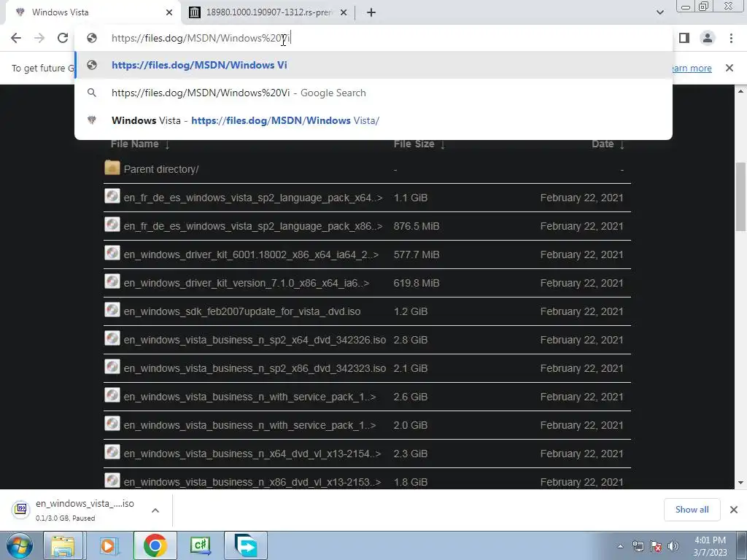Click disc icon of driver_kit_6001.18002 row
Image resolution: width=747 pixels, height=560 pixels.
click(x=112, y=253)
